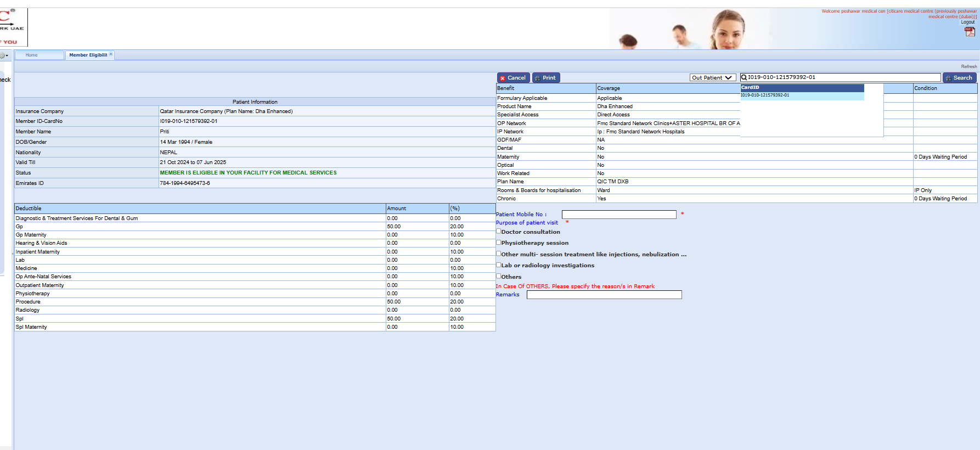Click the Search button
Viewport: 980px width, 450px height.
pos(959,78)
